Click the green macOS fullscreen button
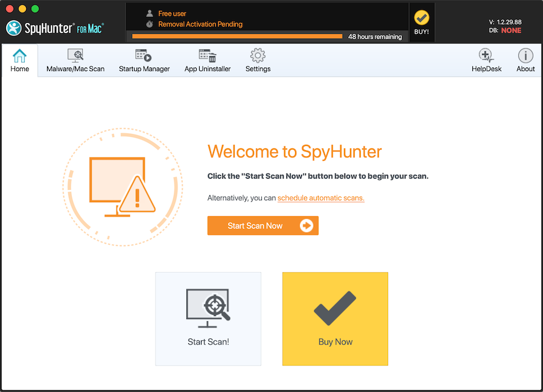543x392 pixels. click(x=35, y=9)
